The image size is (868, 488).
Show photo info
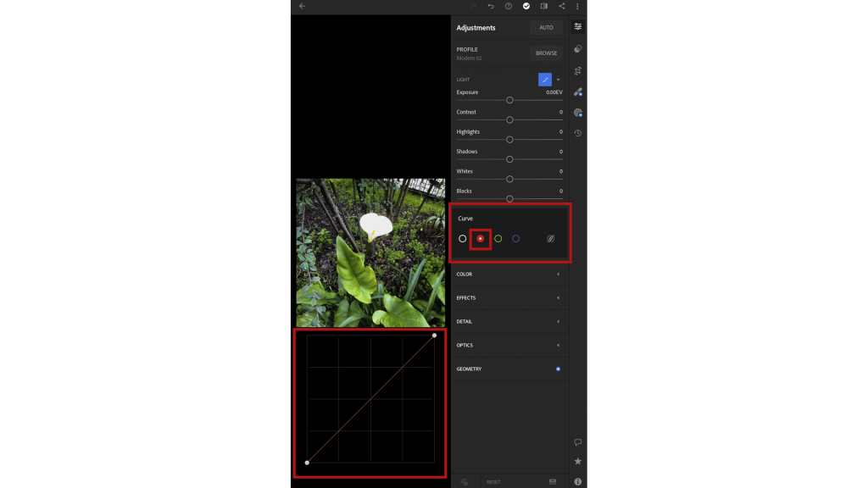578,482
